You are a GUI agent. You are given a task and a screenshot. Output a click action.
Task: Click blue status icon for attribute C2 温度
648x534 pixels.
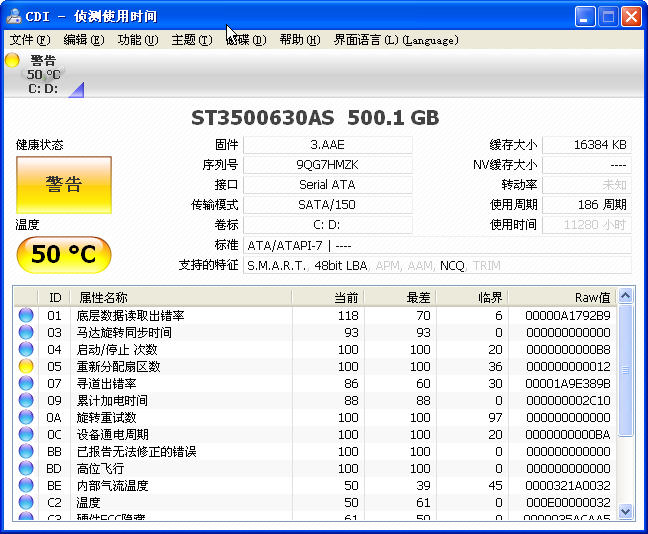click(x=26, y=503)
